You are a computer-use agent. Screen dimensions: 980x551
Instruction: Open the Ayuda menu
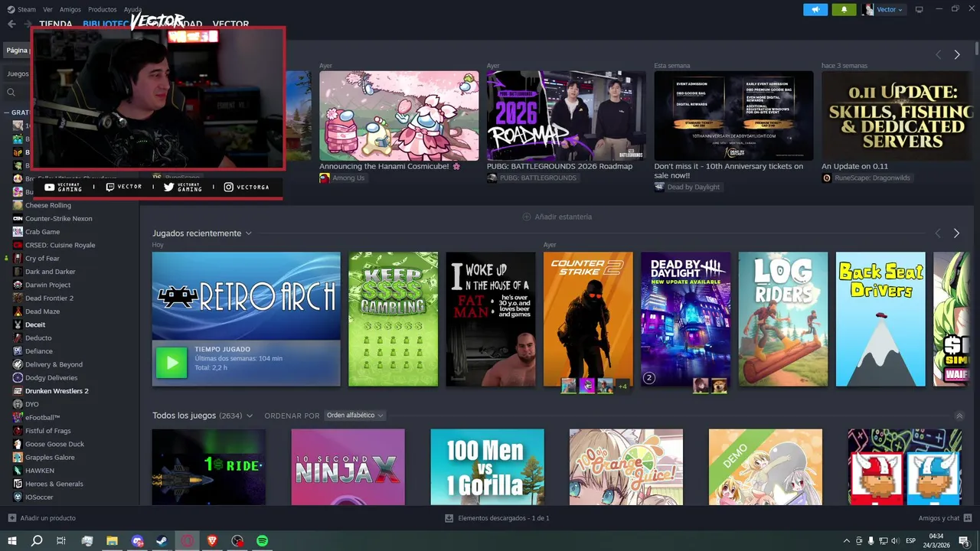(x=132, y=9)
